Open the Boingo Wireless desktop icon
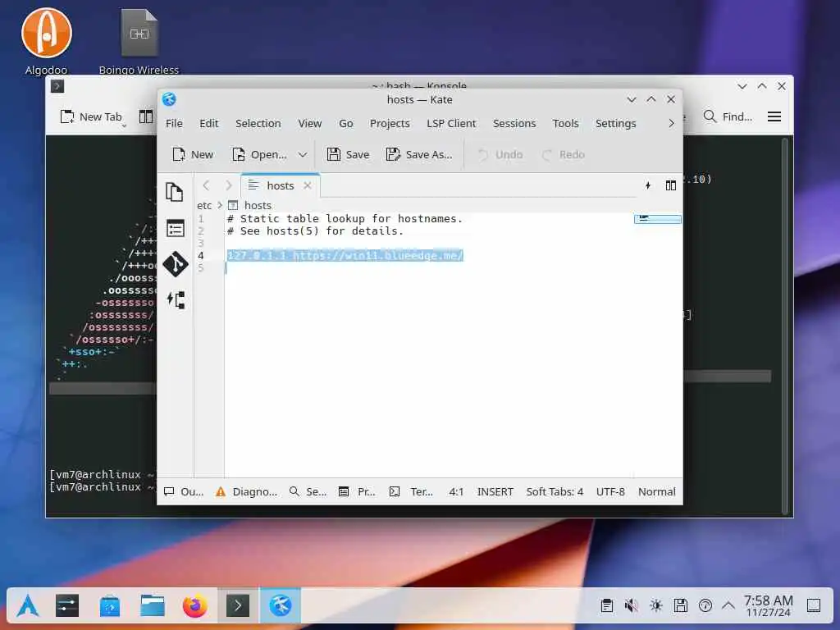840x630 pixels. pyautogui.click(x=139, y=42)
